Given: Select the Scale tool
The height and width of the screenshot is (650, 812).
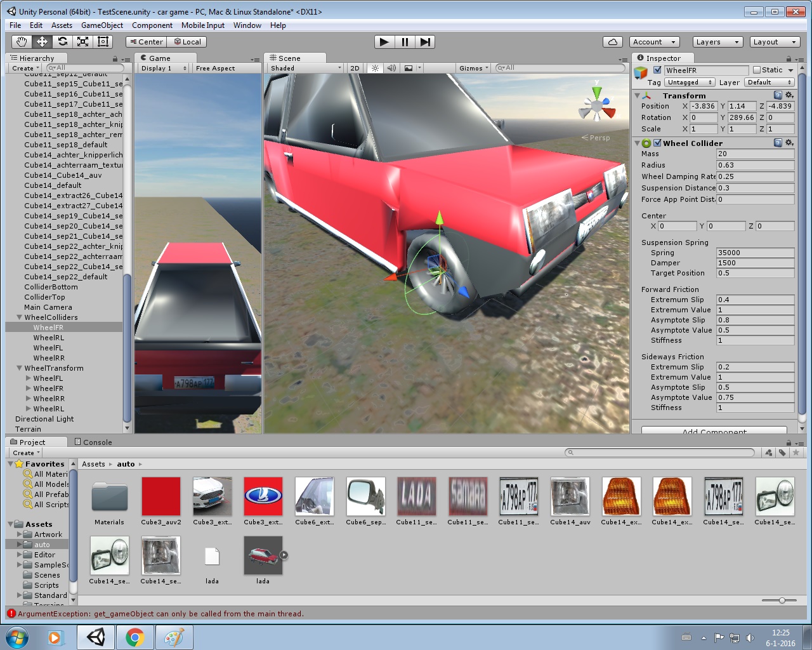Looking at the screenshot, I should point(82,42).
